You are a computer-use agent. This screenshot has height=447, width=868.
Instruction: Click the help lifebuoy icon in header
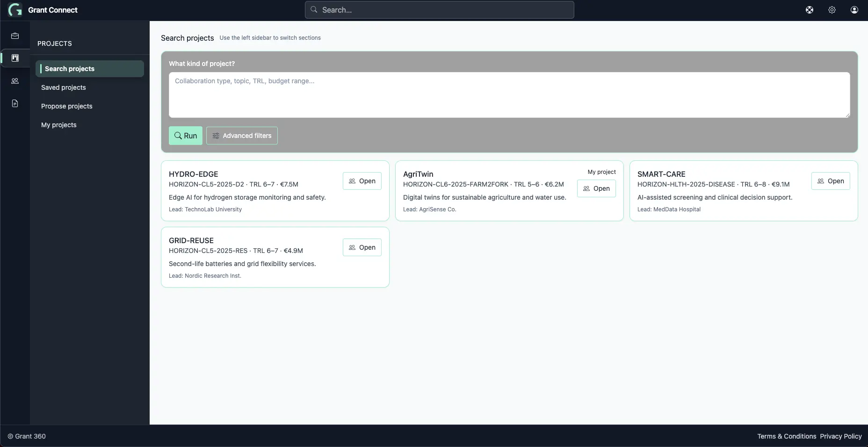pyautogui.click(x=810, y=10)
